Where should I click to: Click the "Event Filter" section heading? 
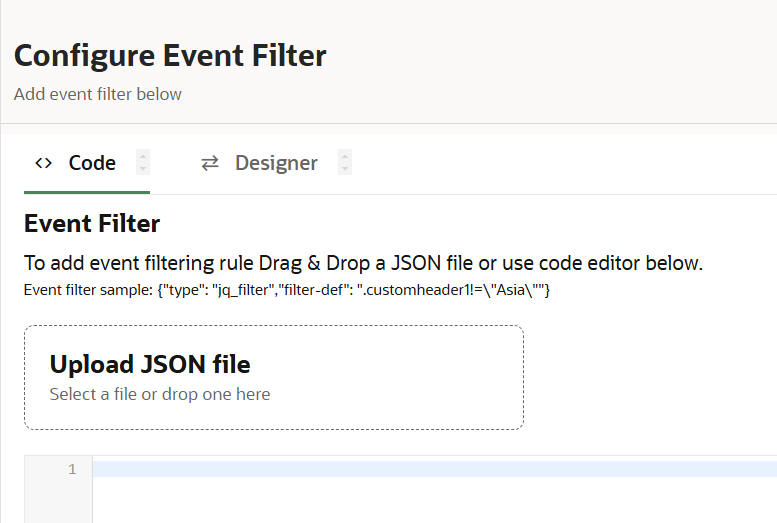[92, 223]
